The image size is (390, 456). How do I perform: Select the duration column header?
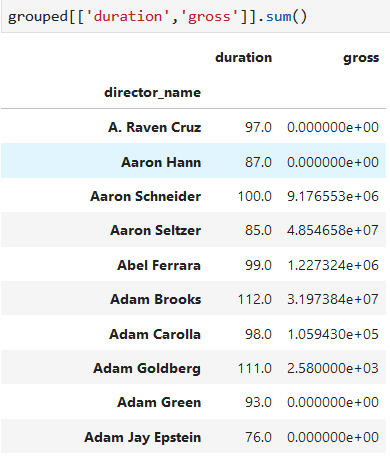click(243, 58)
